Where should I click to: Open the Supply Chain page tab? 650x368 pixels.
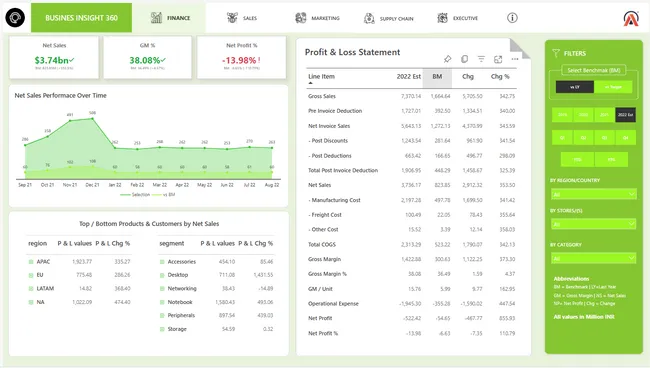coord(388,18)
